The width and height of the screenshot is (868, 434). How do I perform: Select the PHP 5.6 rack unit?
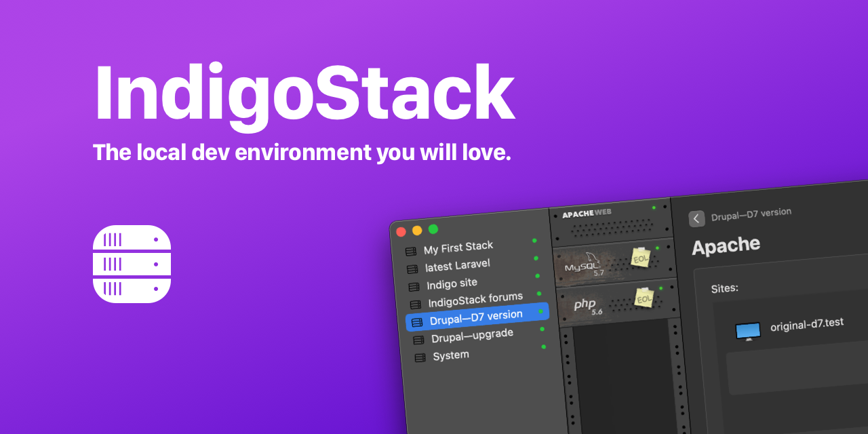(618, 303)
